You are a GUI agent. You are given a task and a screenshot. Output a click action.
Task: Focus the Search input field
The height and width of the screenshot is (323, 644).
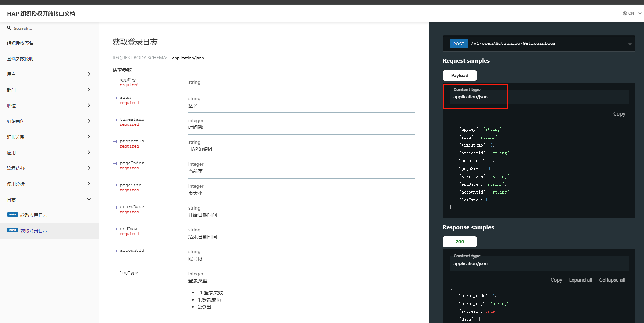pyautogui.click(x=51, y=28)
